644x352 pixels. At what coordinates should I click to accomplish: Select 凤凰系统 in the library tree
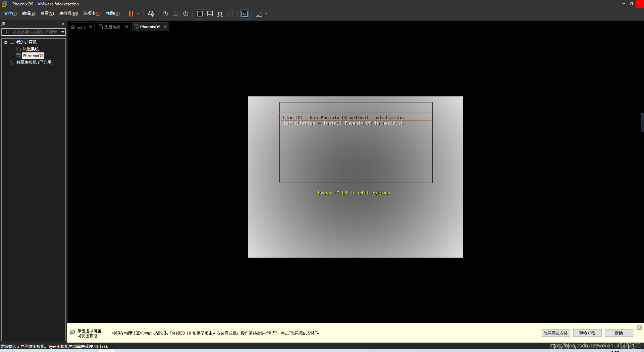(31, 49)
